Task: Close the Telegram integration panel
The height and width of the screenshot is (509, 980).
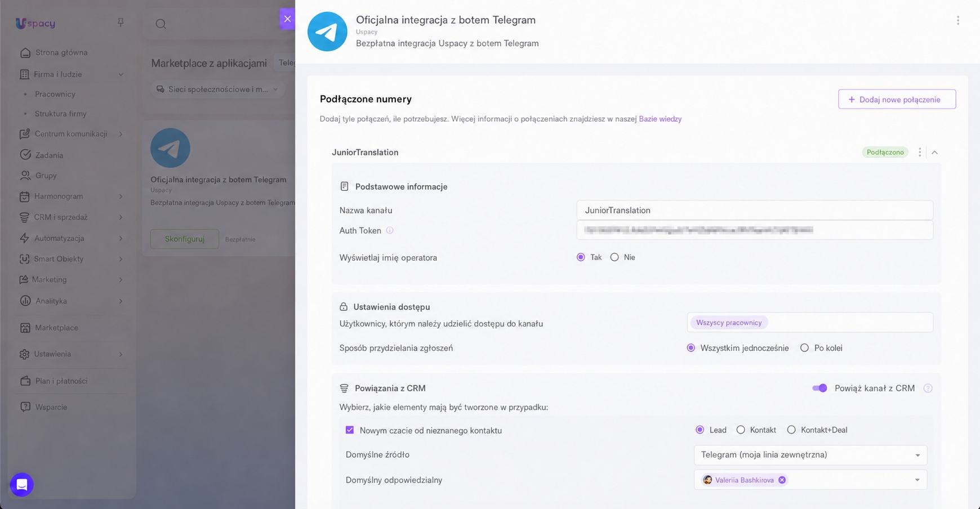Action: (x=287, y=19)
